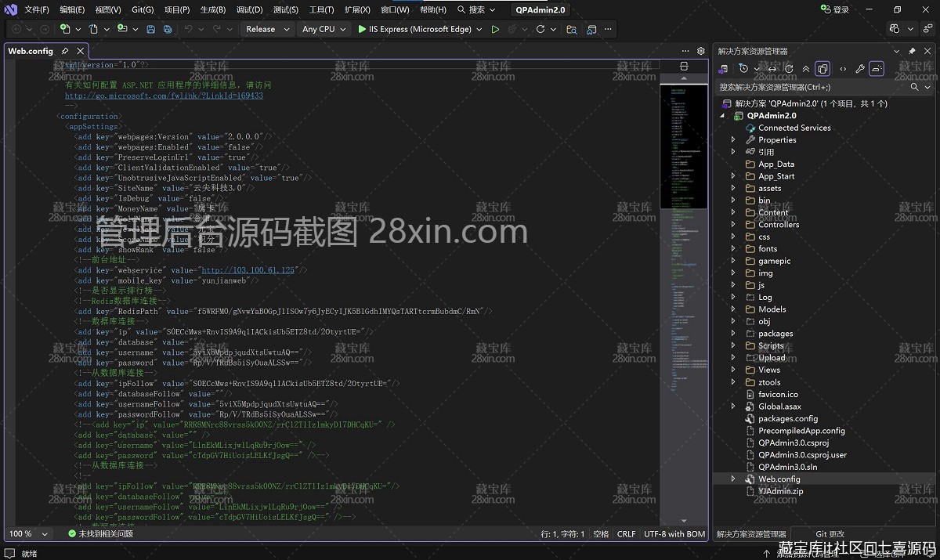Expand the Controllers folder
This screenshot has height=560, width=940.
click(732, 224)
